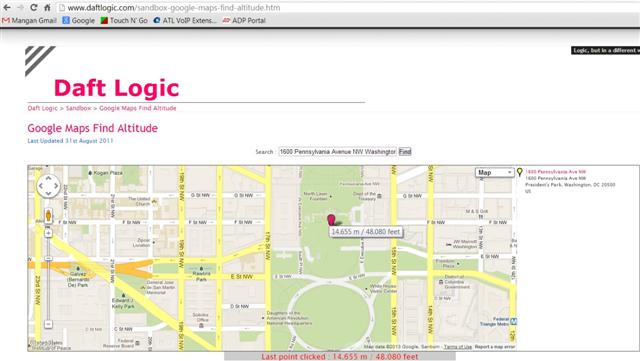Open the Sandbox breadcrumb link
Screen dimensions: 640x361
pos(78,108)
